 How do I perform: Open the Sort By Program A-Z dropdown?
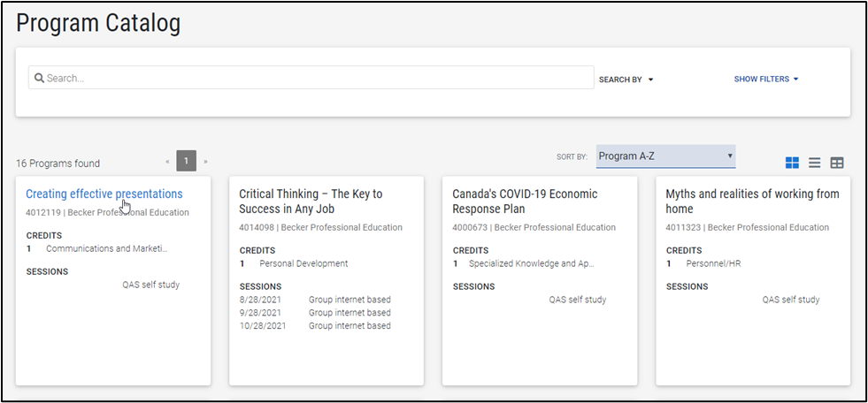click(665, 156)
